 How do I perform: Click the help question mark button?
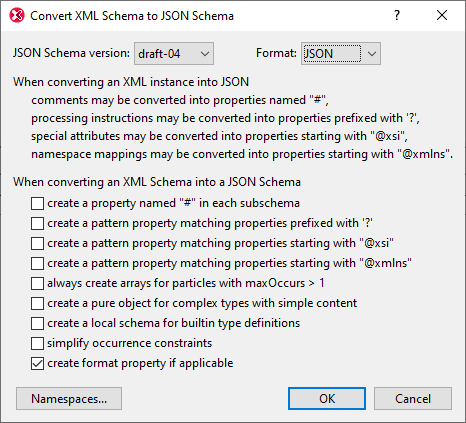click(x=397, y=15)
